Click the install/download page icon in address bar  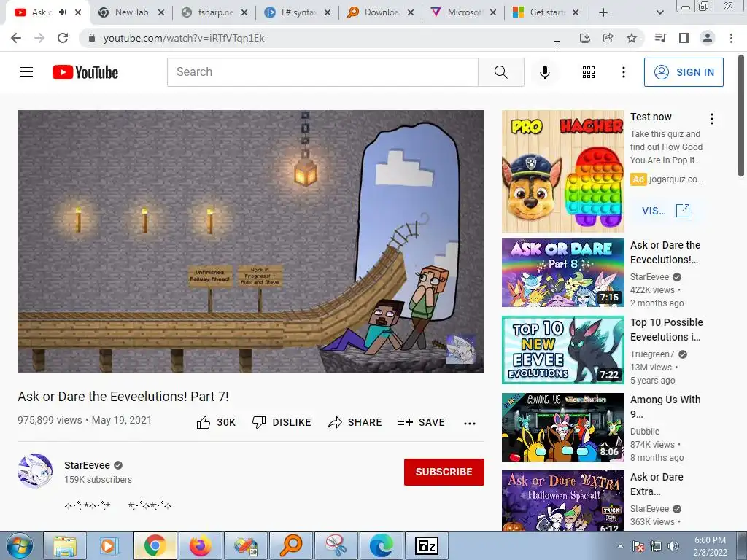585,38
